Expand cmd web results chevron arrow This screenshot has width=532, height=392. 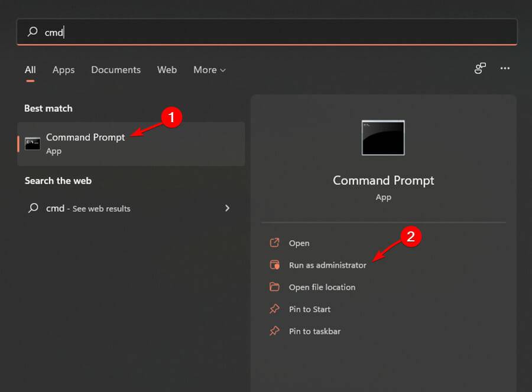tap(228, 208)
